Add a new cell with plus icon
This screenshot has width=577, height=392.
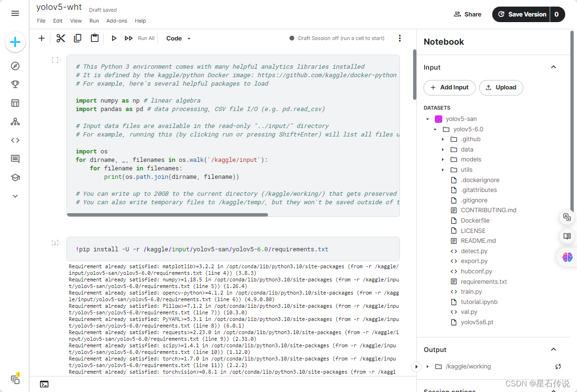click(x=41, y=38)
